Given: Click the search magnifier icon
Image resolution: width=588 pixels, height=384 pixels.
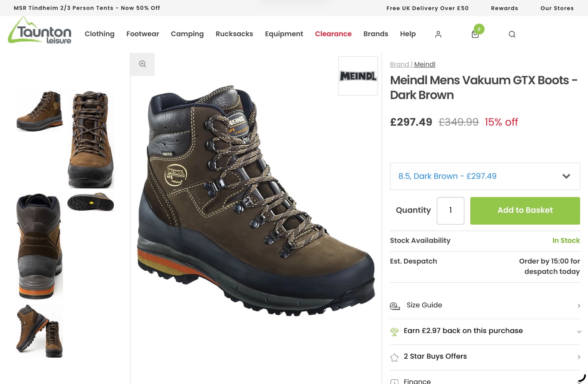Looking at the screenshot, I should pyautogui.click(x=512, y=34).
